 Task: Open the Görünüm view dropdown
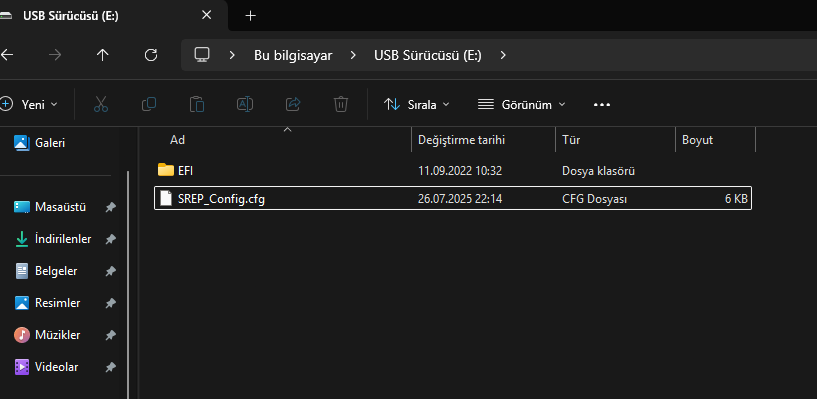click(522, 104)
